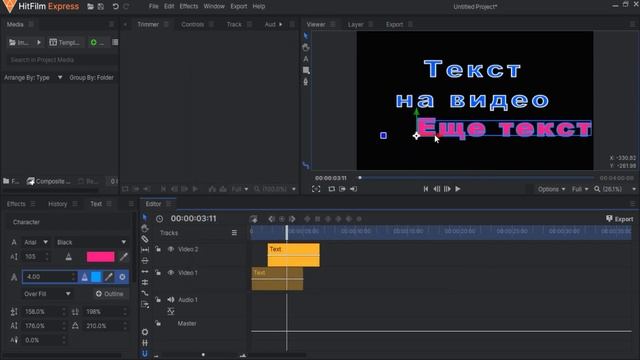Screen dimensions: 640x360
Task: Toggle lock on Audio 1 track
Action: click(158, 300)
